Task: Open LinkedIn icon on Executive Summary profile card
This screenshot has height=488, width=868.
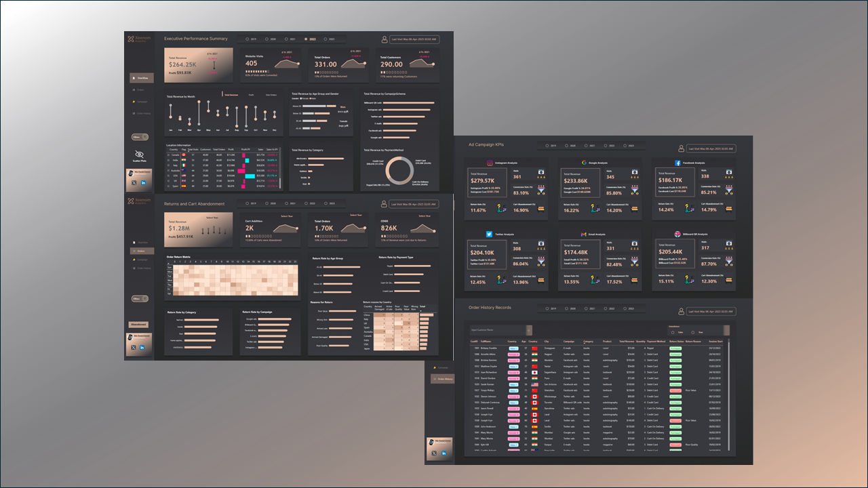Action: [x=143, y=183]
